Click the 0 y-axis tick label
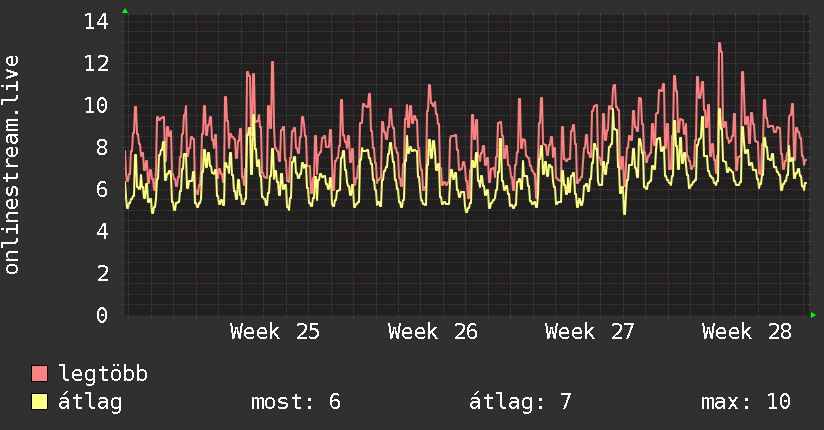 pos(102,315)
